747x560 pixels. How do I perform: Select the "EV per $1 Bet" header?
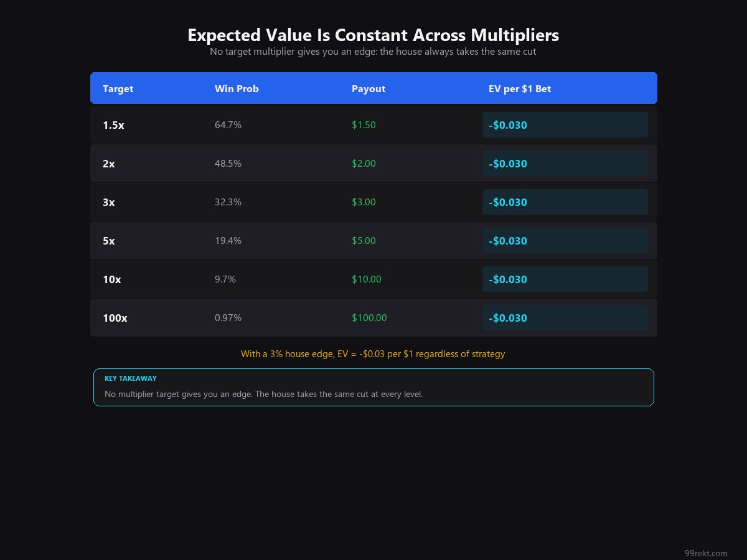click(520, 89)
